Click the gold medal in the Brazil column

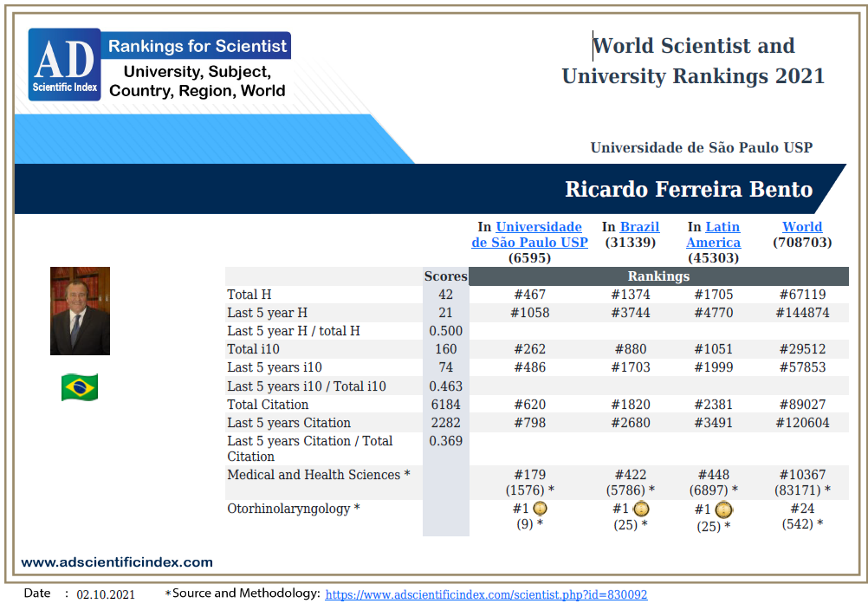641,509
